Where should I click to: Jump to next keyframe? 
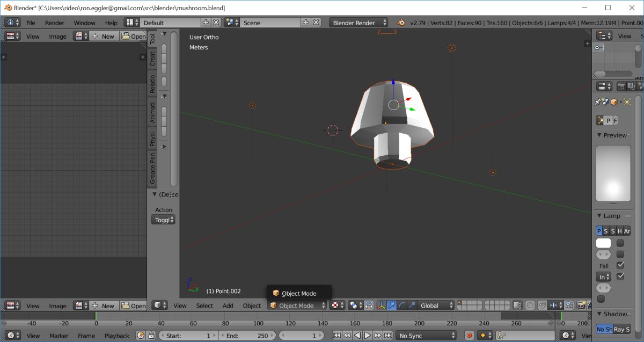click(x=378, y=336)
